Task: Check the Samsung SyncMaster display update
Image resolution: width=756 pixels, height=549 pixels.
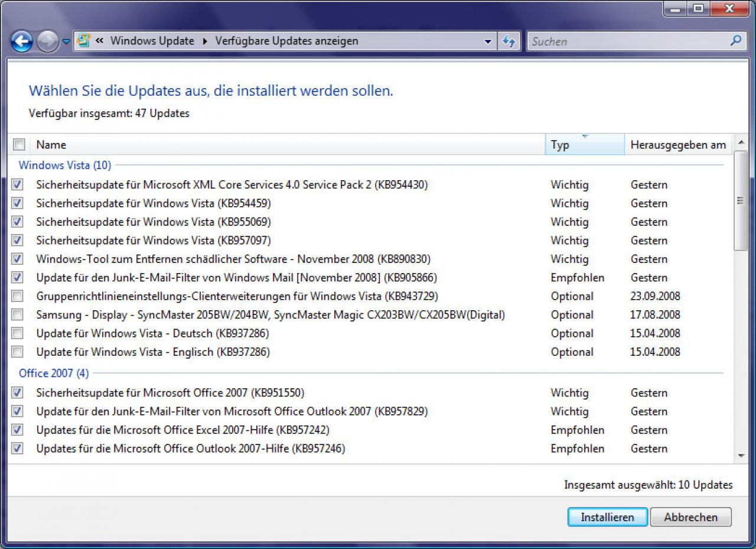Action: (x=18, y=314)
